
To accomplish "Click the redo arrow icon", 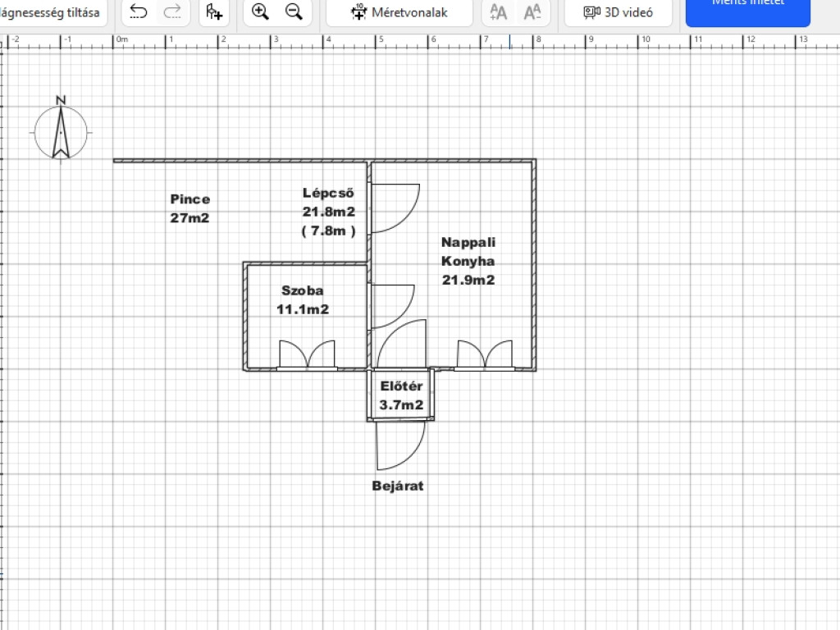I will [172, 11].
